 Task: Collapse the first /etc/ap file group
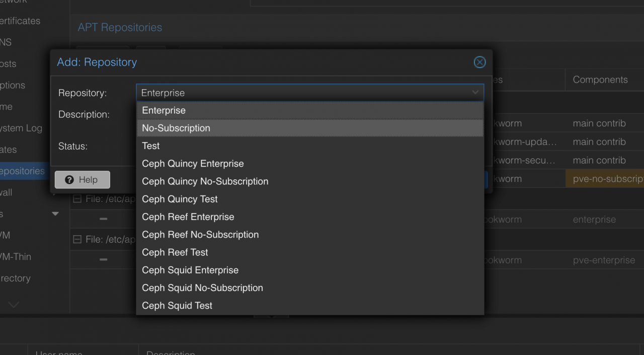pos(77,199)
